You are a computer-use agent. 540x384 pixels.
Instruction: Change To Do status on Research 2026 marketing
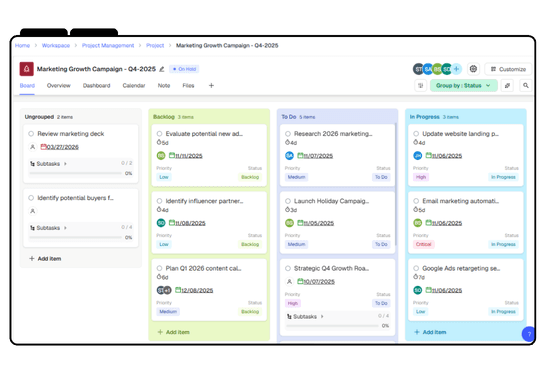click(x=381, y=177)
